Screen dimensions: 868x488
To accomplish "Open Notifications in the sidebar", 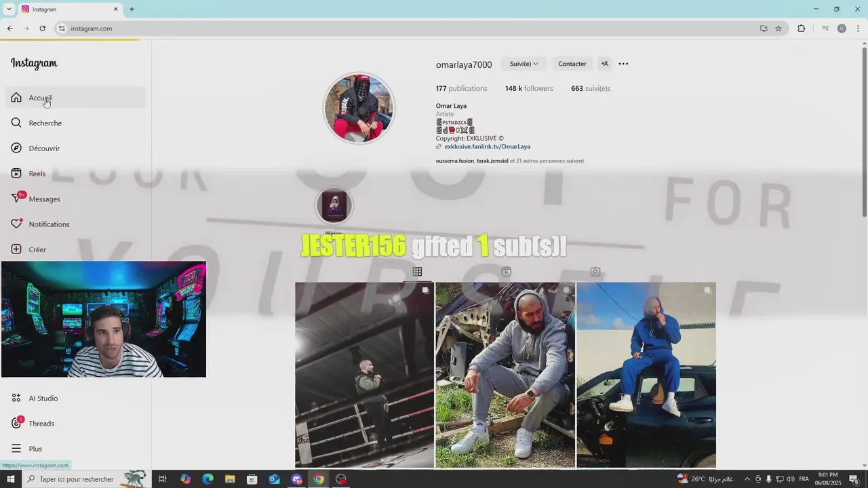I will coord(76,224).
